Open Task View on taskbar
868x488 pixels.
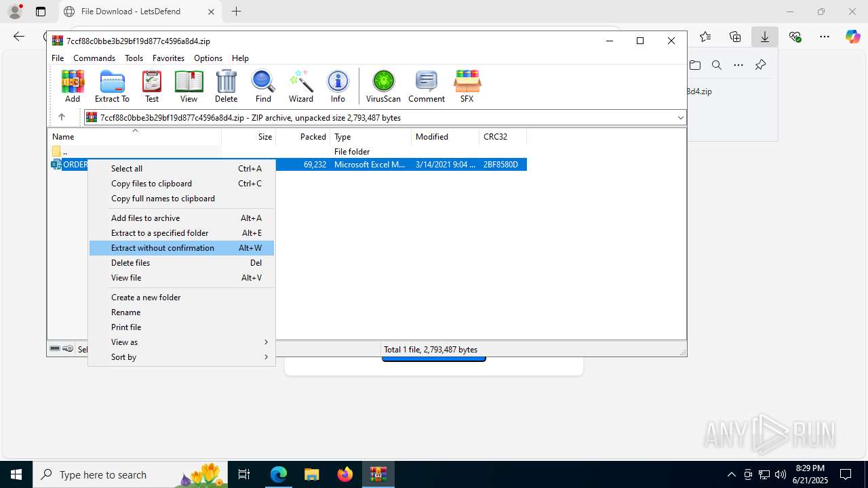(x=245, y=474)
